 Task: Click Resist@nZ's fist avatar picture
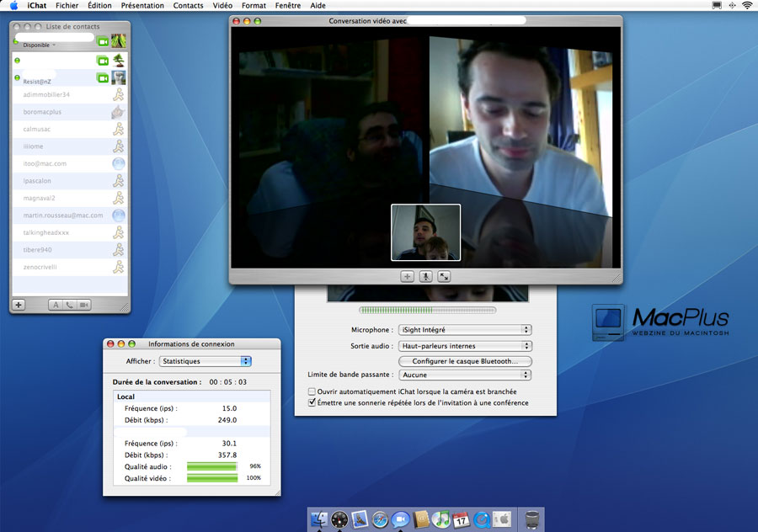(119, 77)
